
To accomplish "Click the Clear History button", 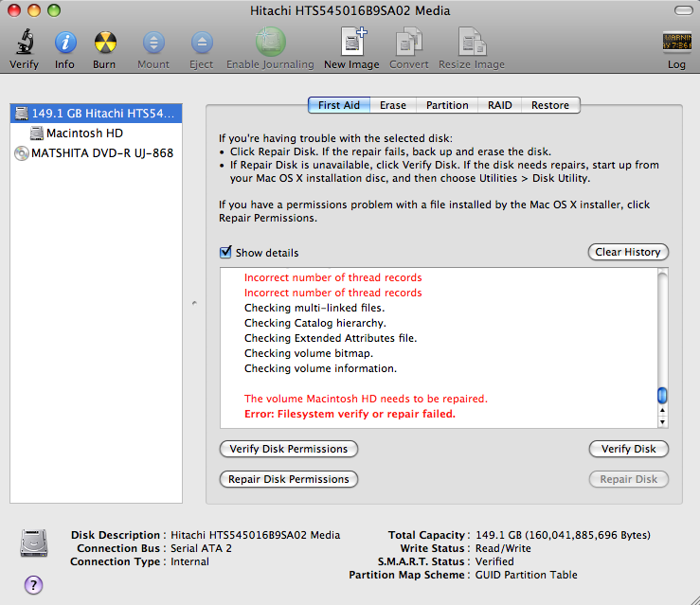I will (628, 252).
